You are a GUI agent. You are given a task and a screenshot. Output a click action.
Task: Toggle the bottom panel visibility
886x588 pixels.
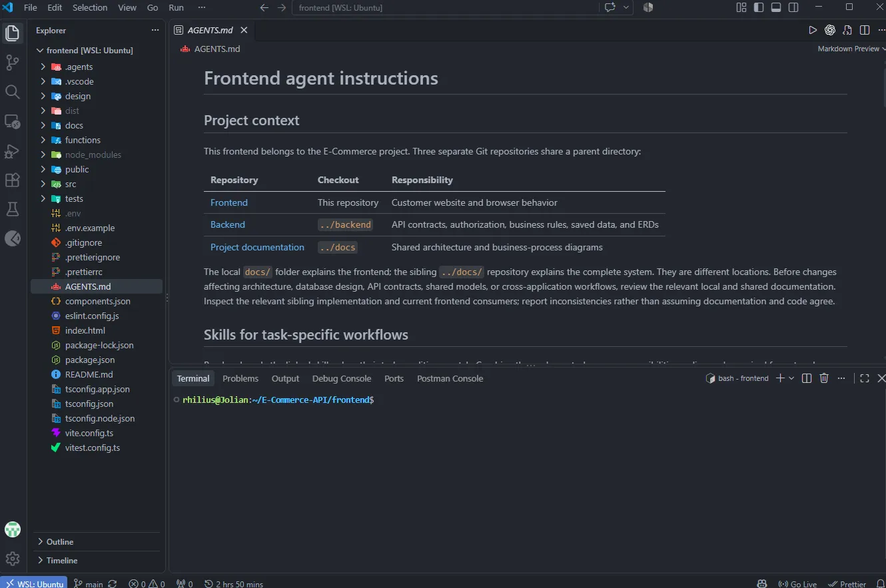(x=776, y=7)
